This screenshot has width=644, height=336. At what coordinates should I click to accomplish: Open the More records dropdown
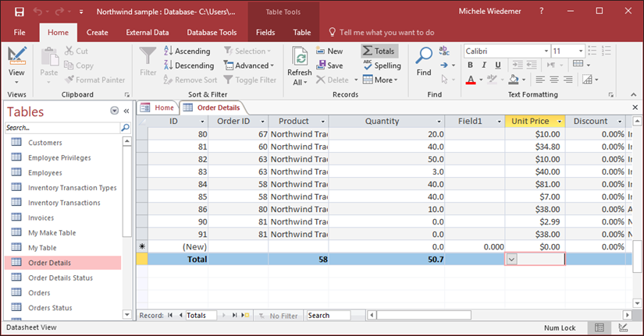pos(380,80)
